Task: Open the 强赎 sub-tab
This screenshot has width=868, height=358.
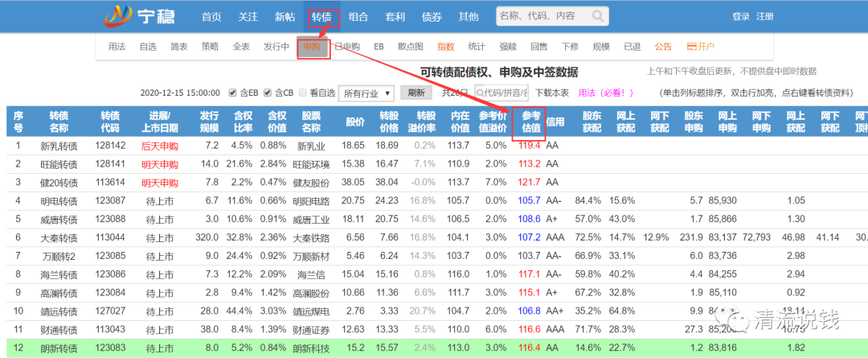Action: point(508,47)
